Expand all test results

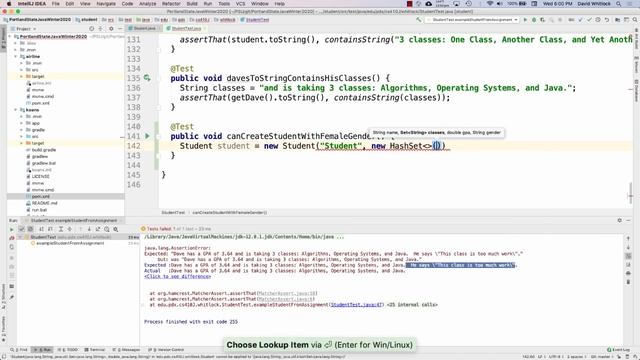tap(60, 229)
